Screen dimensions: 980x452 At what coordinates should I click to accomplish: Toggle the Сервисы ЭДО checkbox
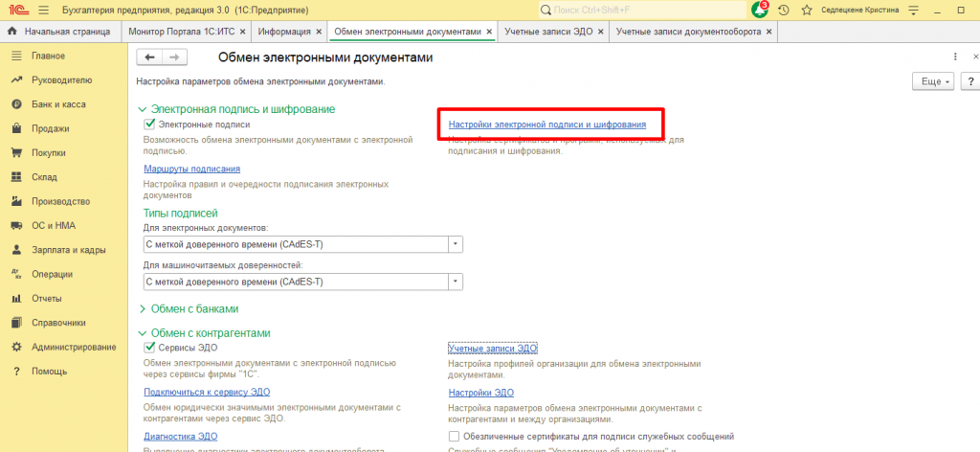pyautogui.click(x=149, y=348)
